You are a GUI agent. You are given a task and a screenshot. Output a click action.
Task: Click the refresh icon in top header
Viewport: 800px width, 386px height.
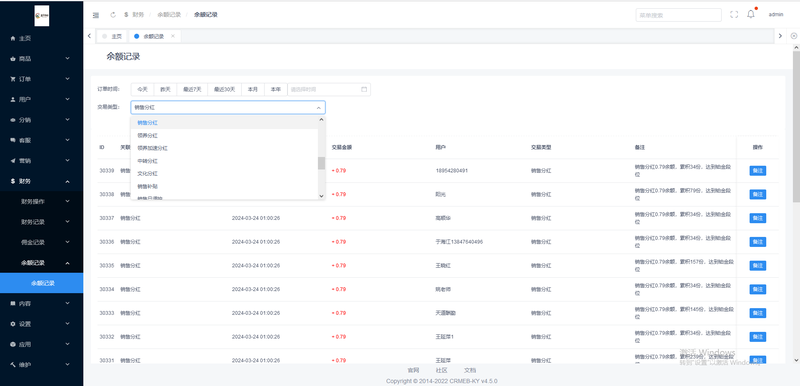113,15
